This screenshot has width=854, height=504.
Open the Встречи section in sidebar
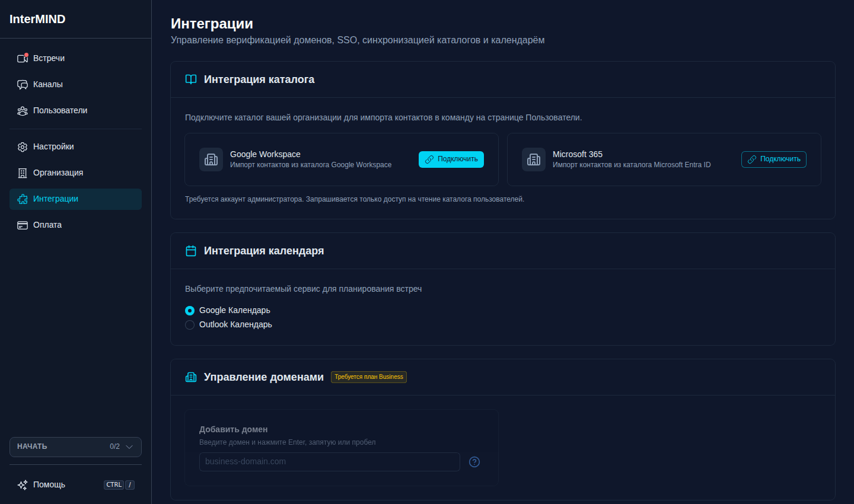click(75, 58)
